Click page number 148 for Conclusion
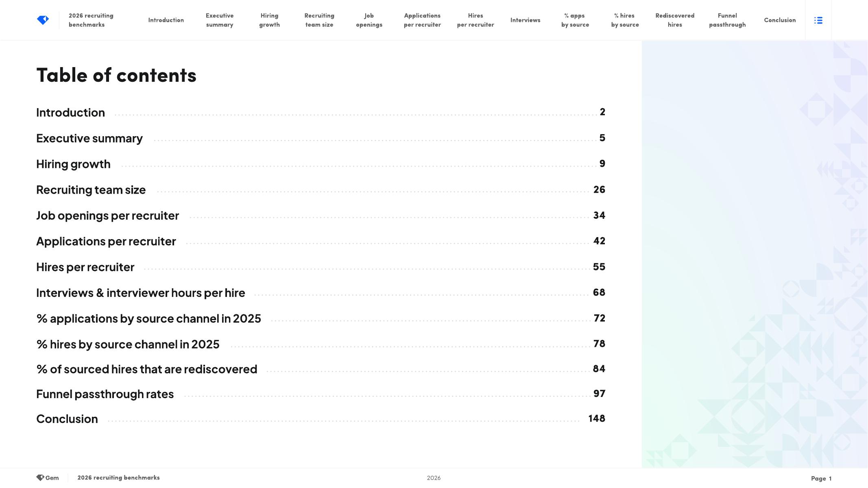 [x=596, y=418]
